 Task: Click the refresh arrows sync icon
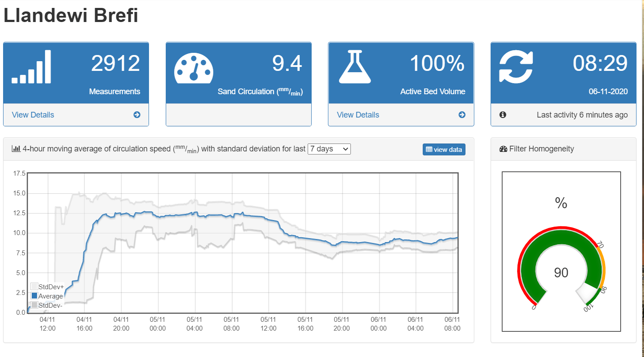click(516, 67)
